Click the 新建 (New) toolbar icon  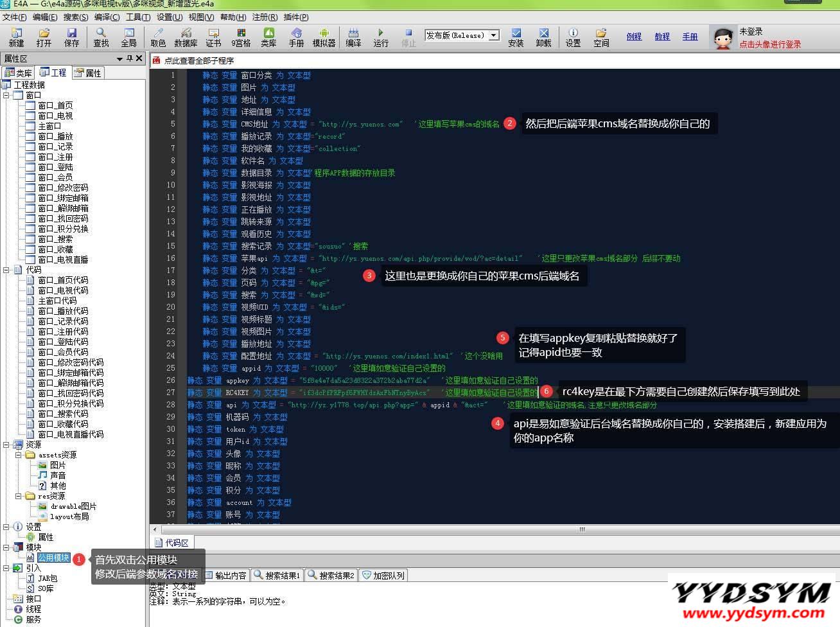tap(16, 37)
